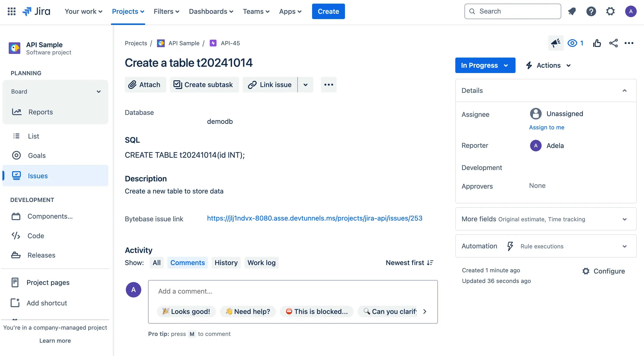644x356 pixels.
Task: Vote with the thumbs up toggle
Action: 597,43
